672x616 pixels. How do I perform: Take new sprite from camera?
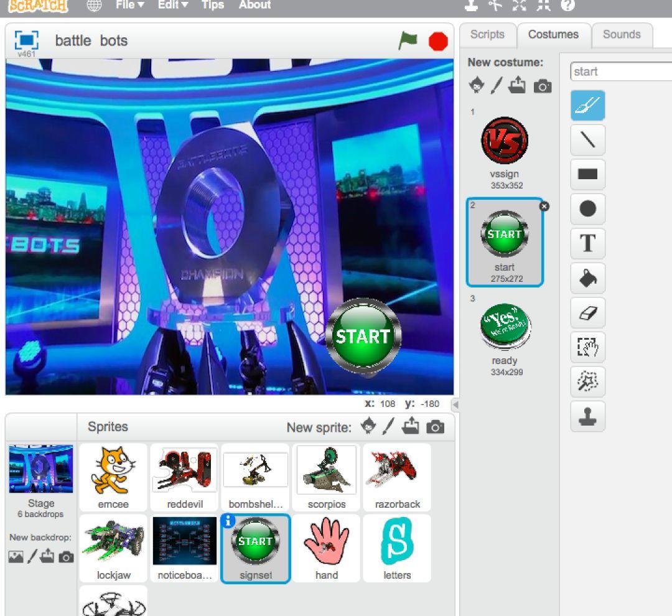click(435, 427)
